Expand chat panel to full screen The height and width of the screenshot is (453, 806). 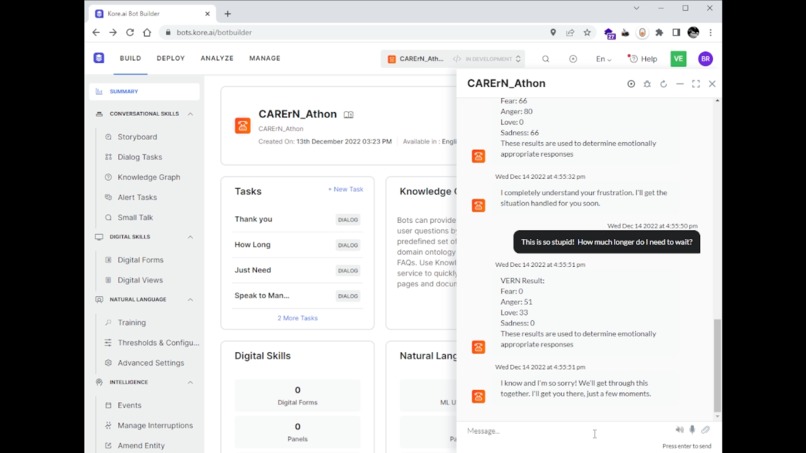pyautogui.click(x=696, y=84)
